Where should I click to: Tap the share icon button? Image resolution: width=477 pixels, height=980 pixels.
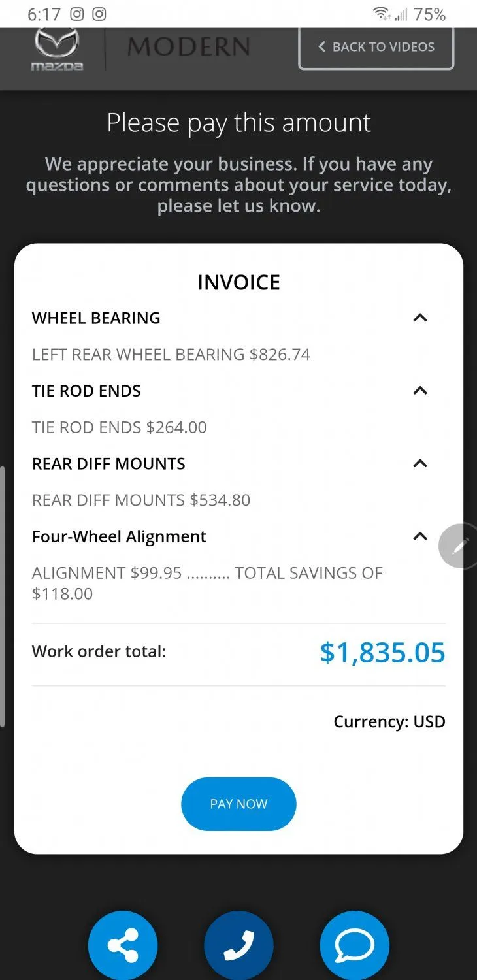(123, 945)
